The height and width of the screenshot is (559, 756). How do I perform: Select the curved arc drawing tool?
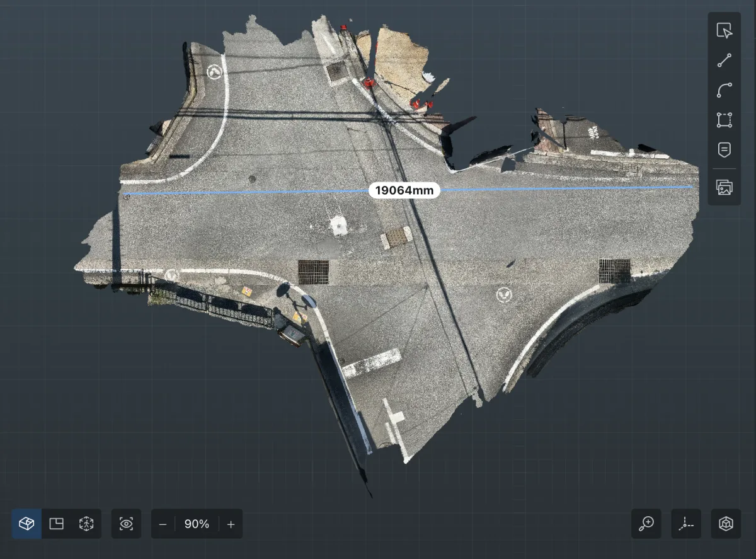pyautogui.click(x=724, y=90)
